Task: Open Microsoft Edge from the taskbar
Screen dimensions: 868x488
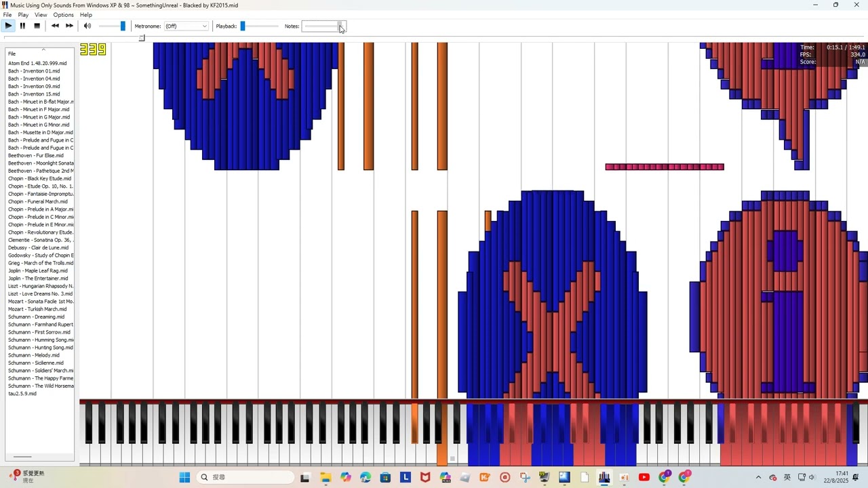Action: (366, 477)
